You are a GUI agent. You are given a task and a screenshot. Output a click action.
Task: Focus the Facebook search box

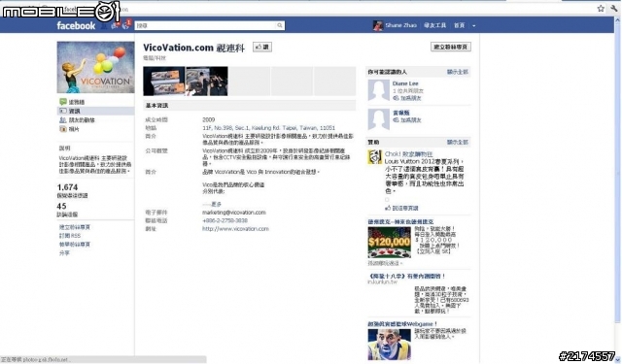pos(205,25)
